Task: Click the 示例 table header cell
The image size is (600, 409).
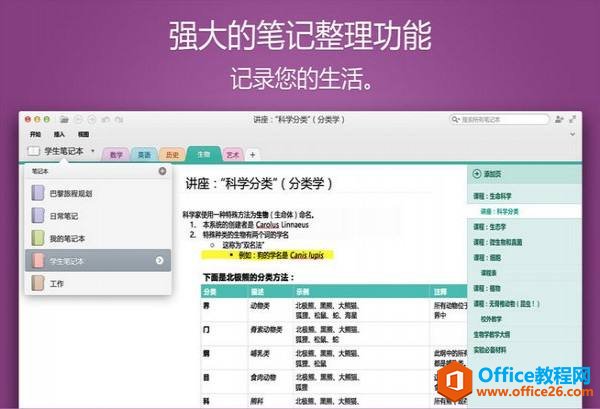Action: pyautogui.click(x=362, y=292)
